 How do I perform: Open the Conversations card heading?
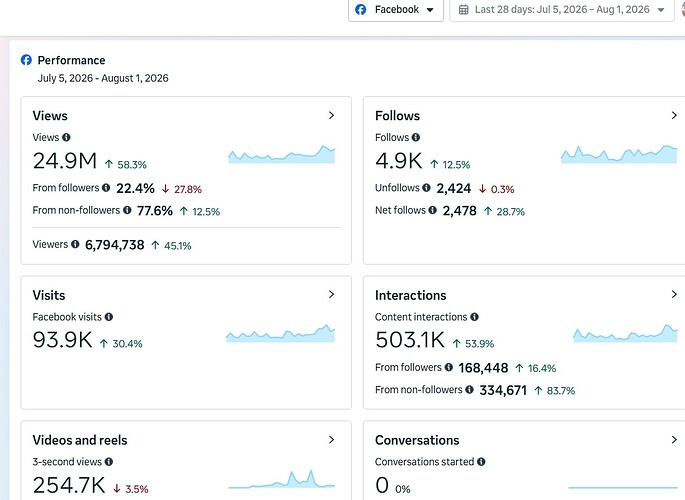(417, 440)
